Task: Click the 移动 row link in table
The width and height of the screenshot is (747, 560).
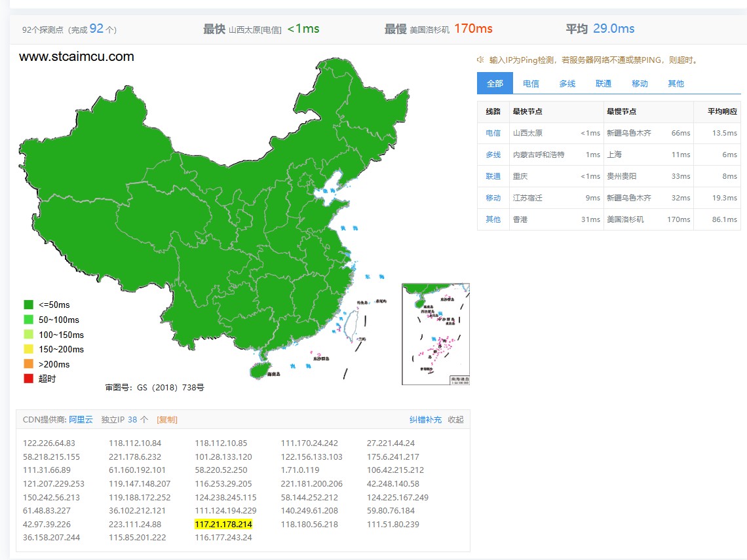Action: (493, 198)
